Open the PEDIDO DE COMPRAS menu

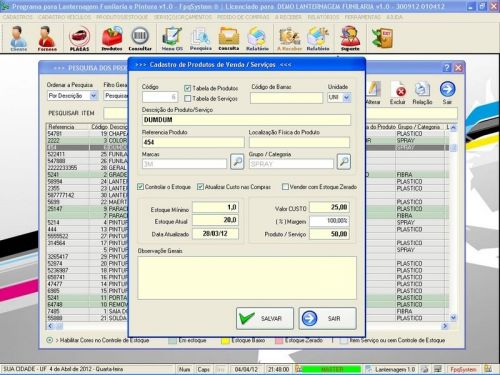[x=243, y=17]
